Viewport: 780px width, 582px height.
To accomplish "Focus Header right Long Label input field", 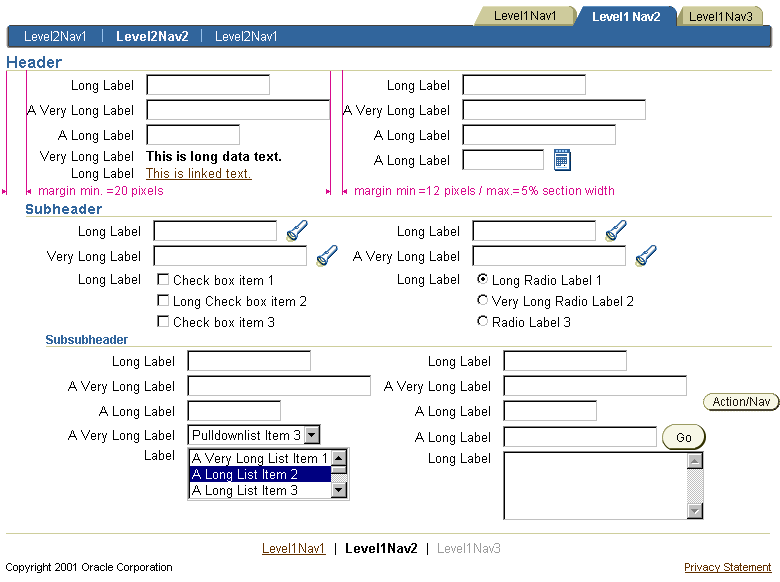I will (524, 85).
